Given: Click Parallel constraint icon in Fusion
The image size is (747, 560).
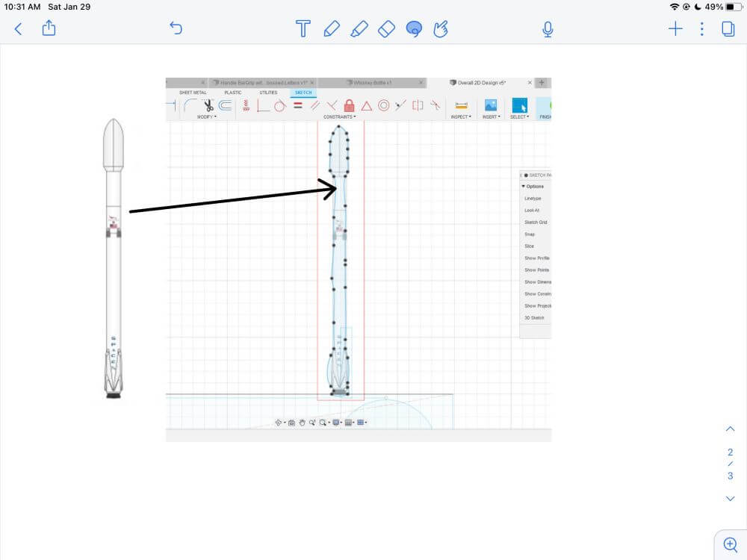Looking at the screenshot, I should pos(315,105).
